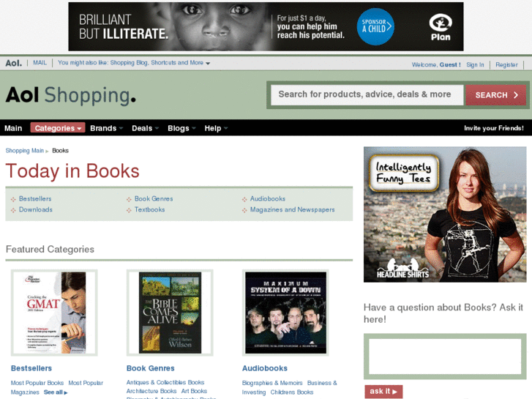532x399 pixels.
Task: Click the MAIL link in top bar
Action: pos(40,63)
